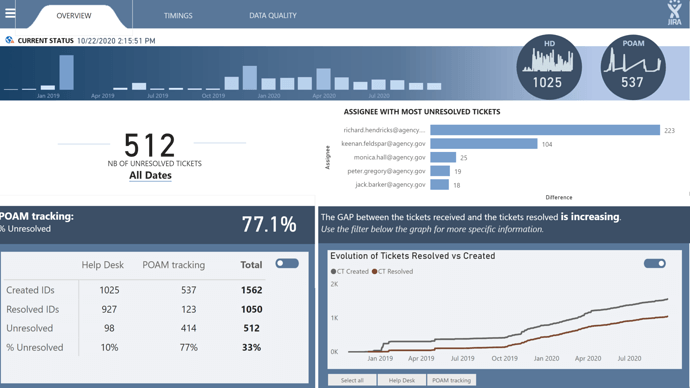Click the Apr 2020 timeline bar
Screen dimensions: 690x388
coord(323,79)
